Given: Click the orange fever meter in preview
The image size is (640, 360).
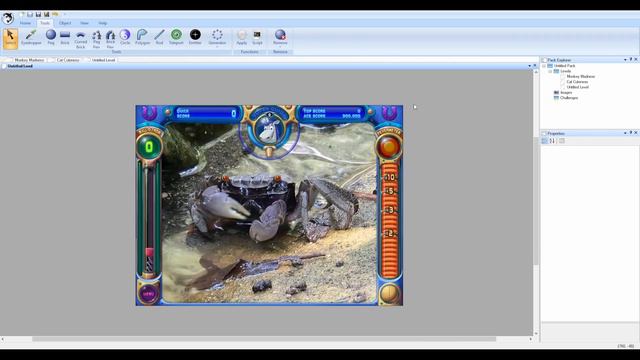Looking at the screenshot, I should pos(390,220).
